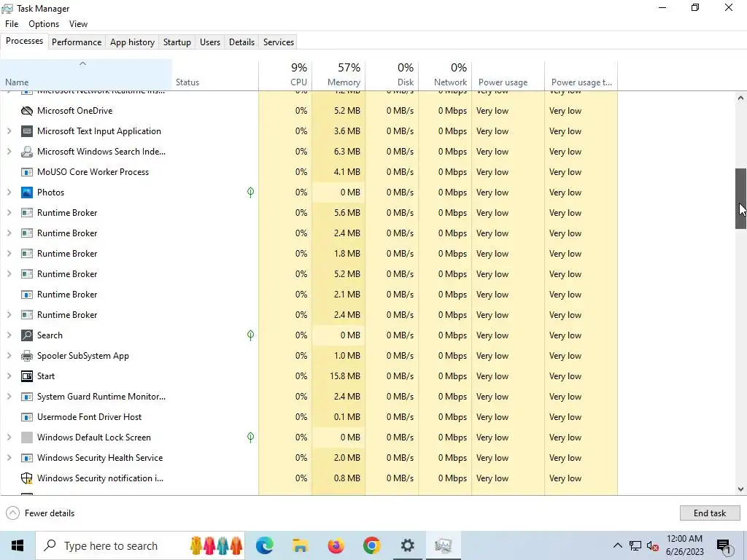Click the Microsoft Windows Search Indexer icon

click(x=27, y=152)
